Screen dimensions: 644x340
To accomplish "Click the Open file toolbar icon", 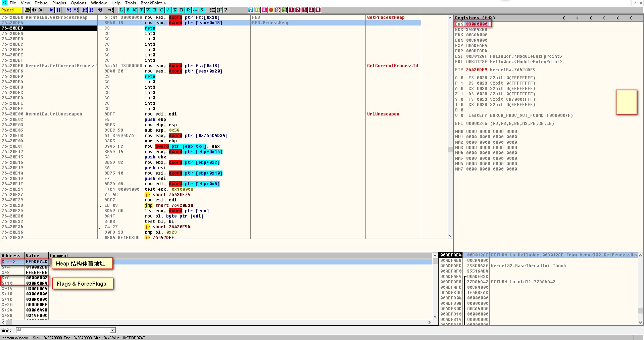I will tap(28, 10).
